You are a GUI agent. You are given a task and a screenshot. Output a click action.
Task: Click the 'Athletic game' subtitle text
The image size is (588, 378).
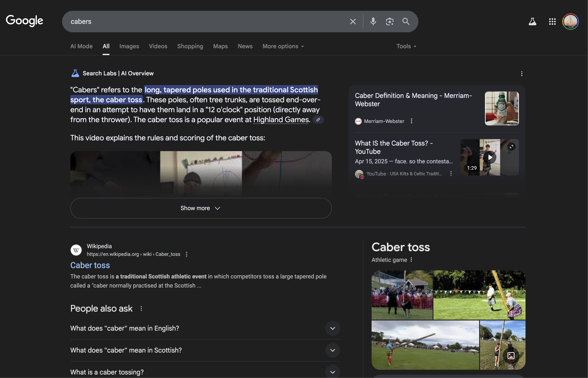pyautogui.click(x=389, y=260)
